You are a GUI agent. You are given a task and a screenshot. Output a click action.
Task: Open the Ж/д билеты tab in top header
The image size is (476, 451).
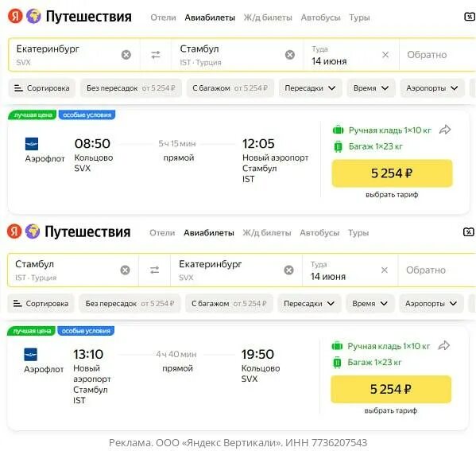268,17
